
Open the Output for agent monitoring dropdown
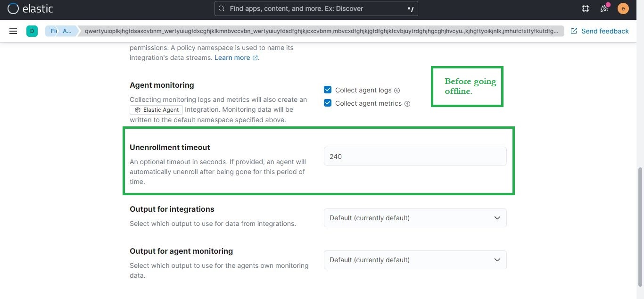click(414, 260)
